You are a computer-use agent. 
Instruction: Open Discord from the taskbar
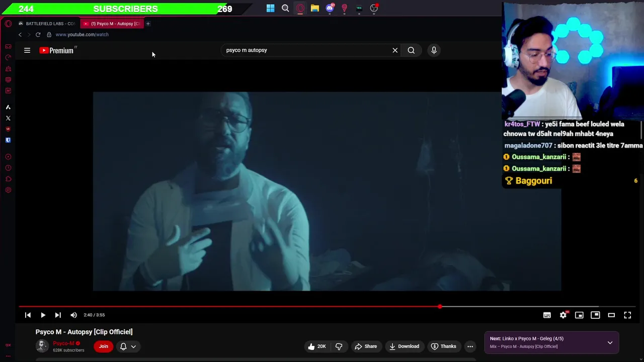coord(330,8)
